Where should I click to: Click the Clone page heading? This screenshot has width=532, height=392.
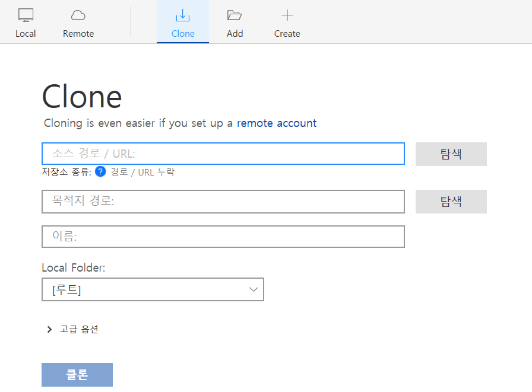coord(82,97)
